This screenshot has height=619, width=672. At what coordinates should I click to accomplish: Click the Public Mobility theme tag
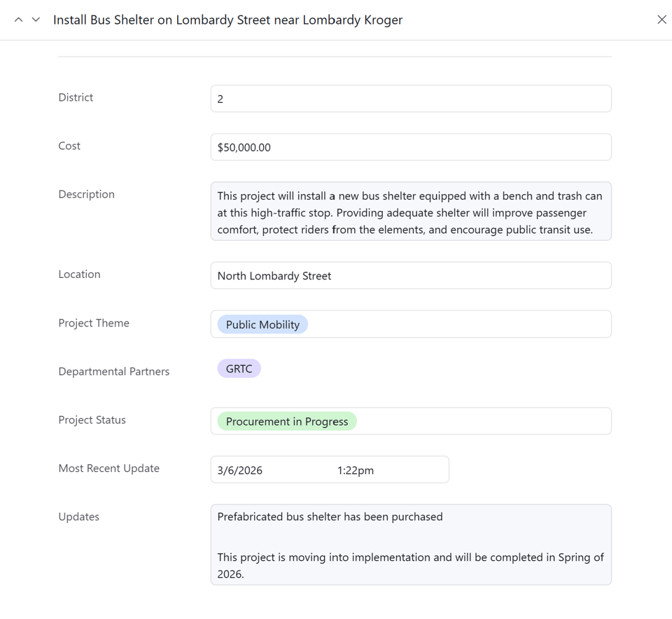261,324
